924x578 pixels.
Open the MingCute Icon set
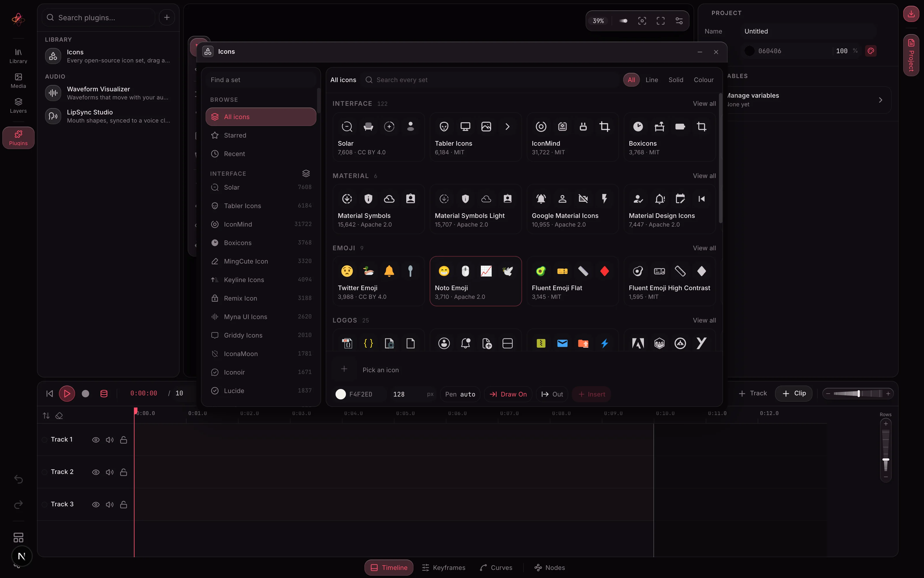(261, 262)
